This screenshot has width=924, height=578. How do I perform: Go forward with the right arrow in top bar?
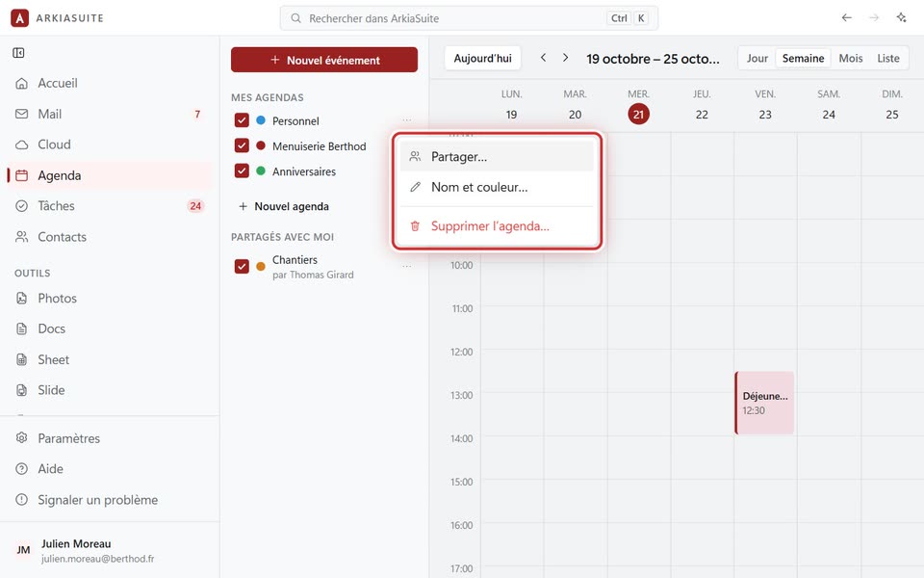coord(874,17)
